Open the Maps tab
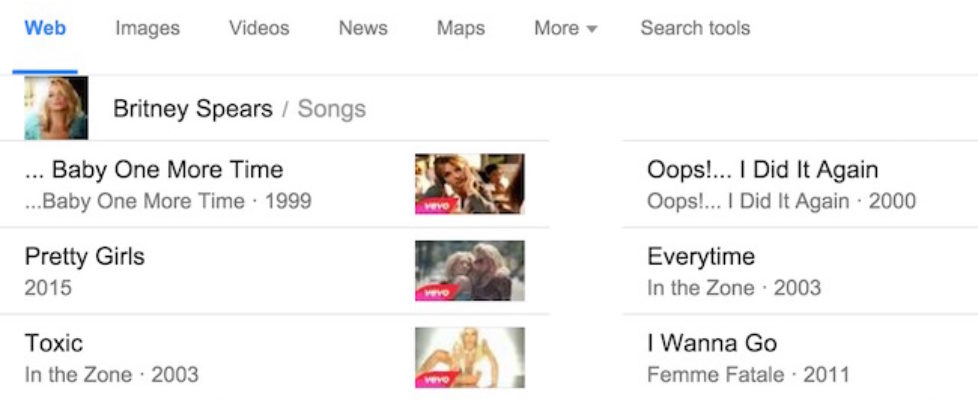The width and height of the screenshot is (978, 400). [461, 29]
